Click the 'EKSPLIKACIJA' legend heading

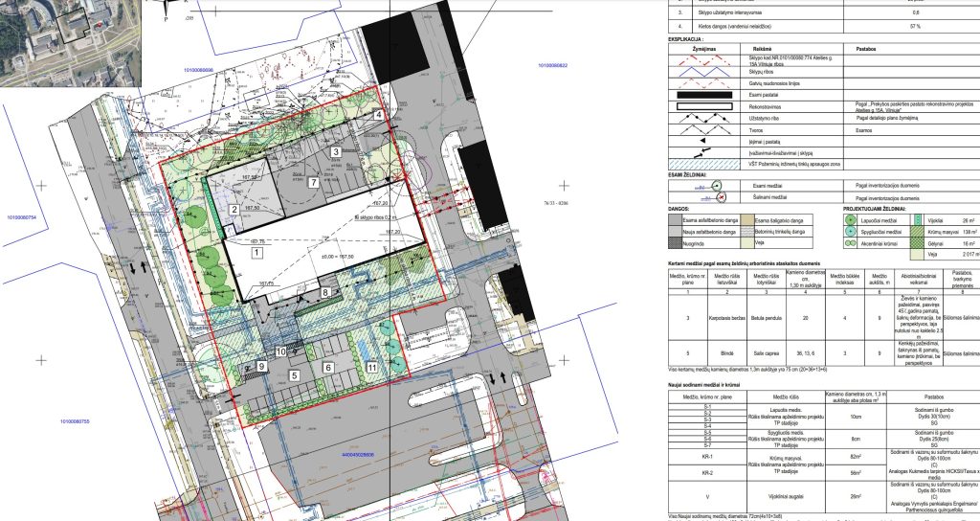click(685, 38)
